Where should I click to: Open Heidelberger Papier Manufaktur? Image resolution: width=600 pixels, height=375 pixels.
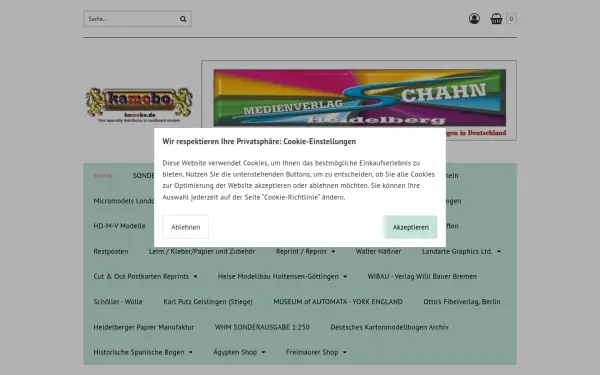coord(143,327)
